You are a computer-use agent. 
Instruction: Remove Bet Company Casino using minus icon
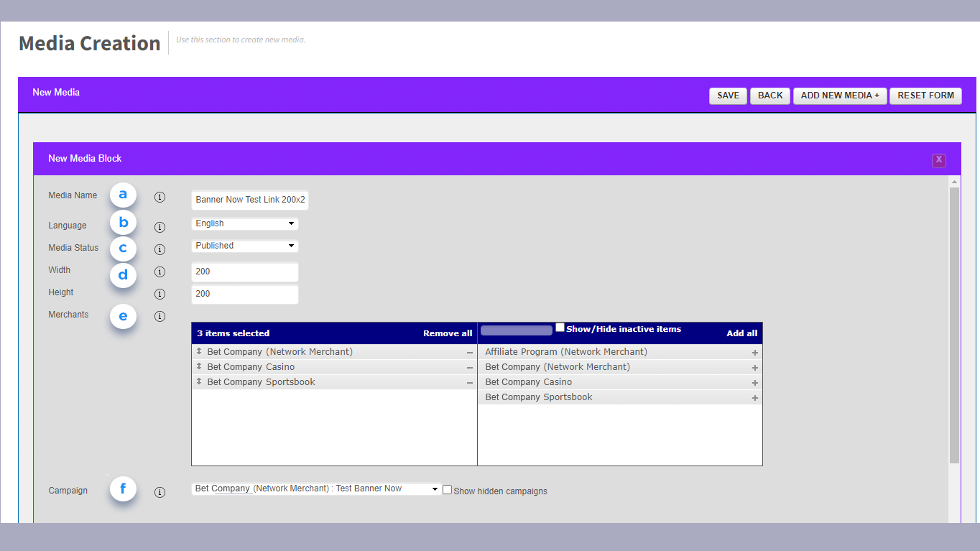tap(469, 368)
